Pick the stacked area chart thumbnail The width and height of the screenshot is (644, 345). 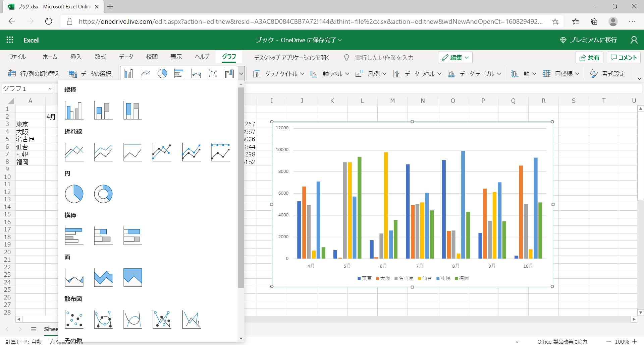point(103,278)
